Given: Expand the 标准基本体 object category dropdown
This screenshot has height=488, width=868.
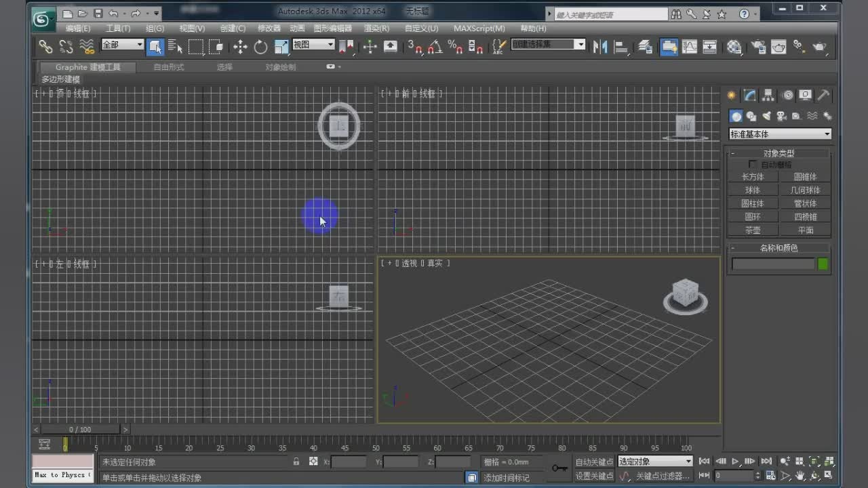Looking at the screenshot, I should tap(780, 134).
